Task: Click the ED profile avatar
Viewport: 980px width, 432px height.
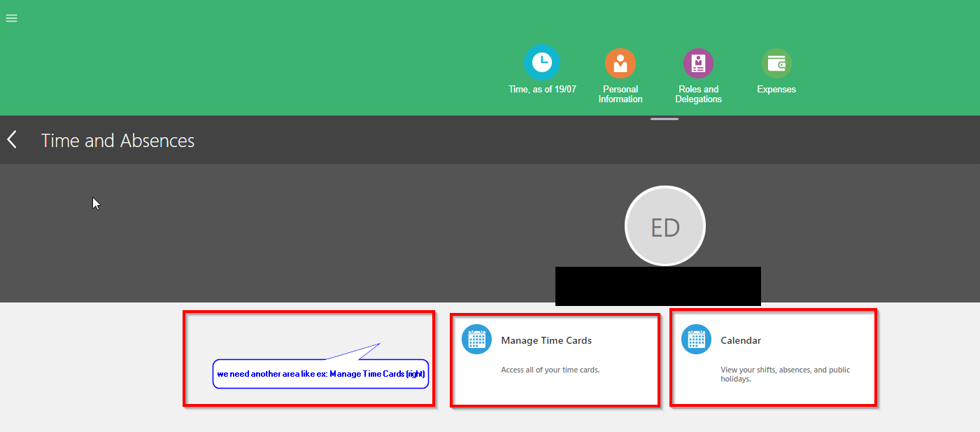Action: click(x=665, y=226)
